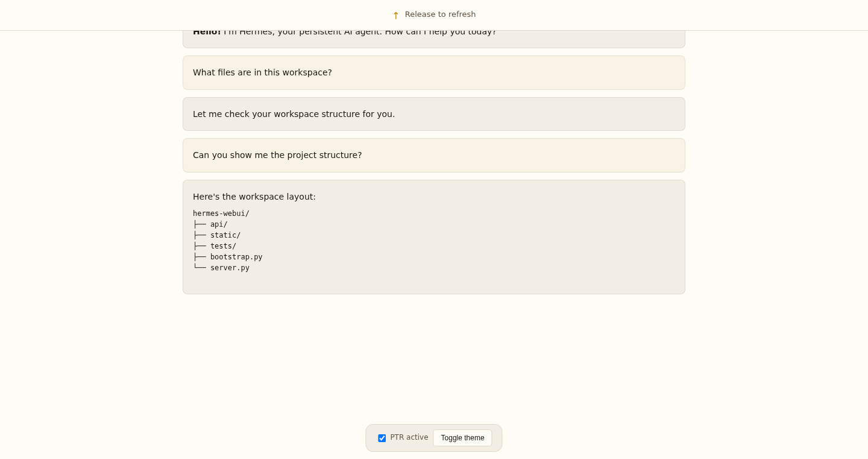Viewport: 868px width, 459px height.
Task: Click the 'Release to refresh' text
Action: 440,14
